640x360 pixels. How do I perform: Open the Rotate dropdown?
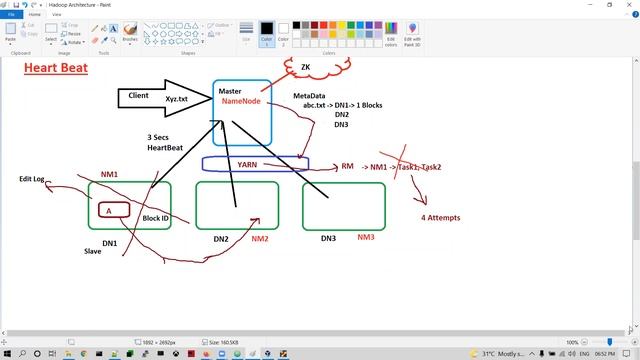73,42
